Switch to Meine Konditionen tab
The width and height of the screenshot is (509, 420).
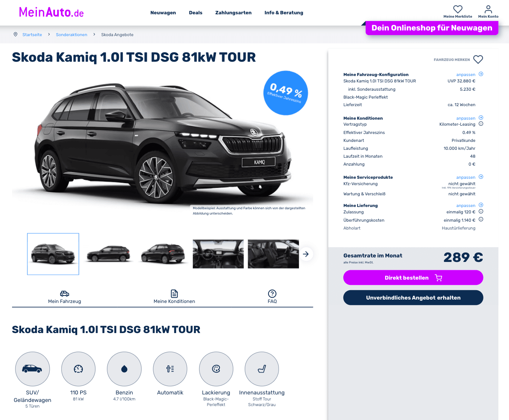(x=174, y=297)
